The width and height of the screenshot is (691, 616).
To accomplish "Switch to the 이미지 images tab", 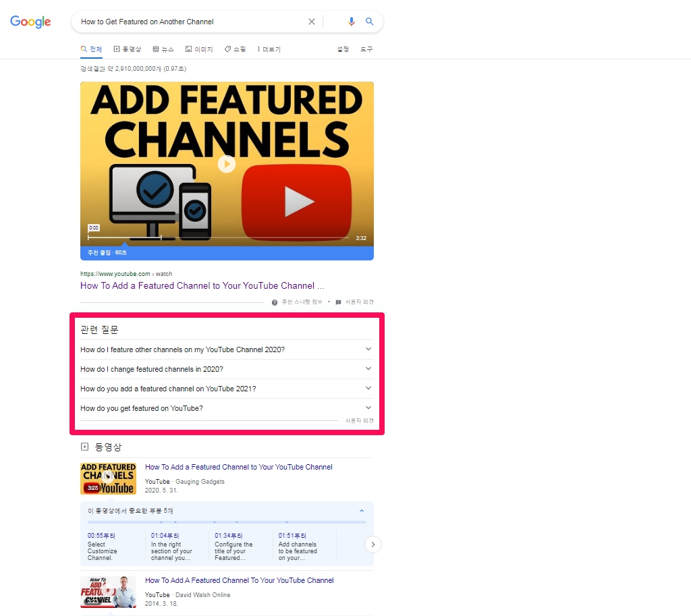I will click(199, 49).
